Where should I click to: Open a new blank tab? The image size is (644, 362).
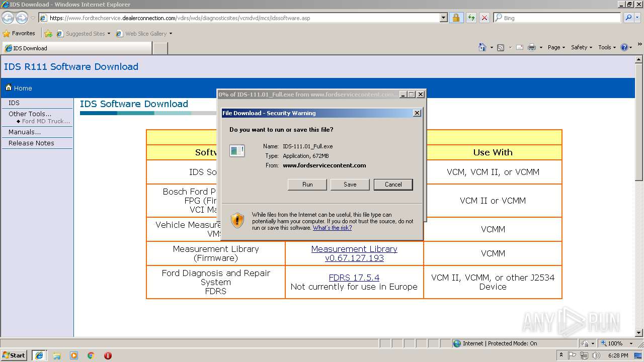160,48
